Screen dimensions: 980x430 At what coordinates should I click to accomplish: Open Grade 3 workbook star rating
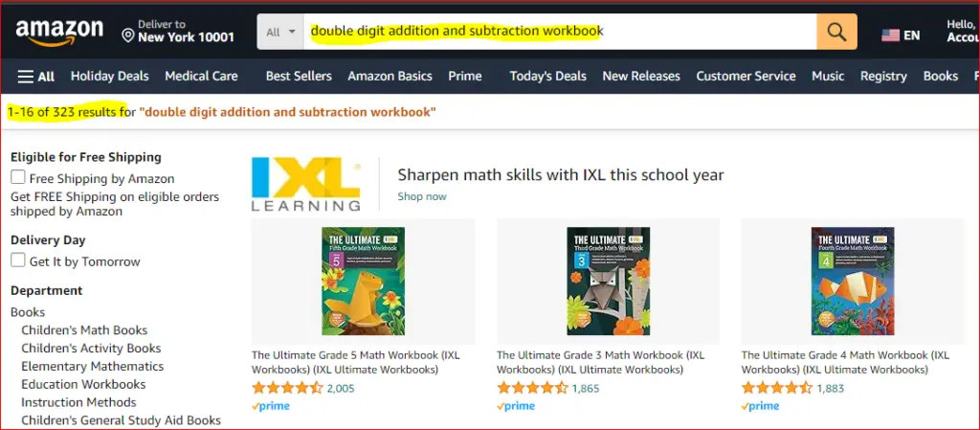[532, 388]
